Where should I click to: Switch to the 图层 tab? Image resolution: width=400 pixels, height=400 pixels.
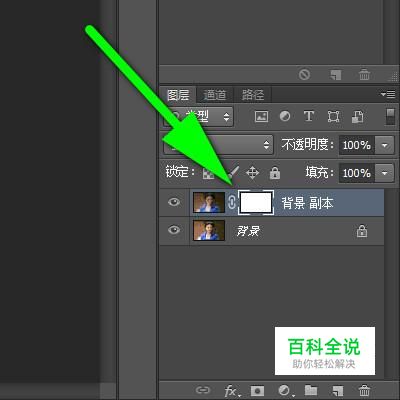(178, 95)
